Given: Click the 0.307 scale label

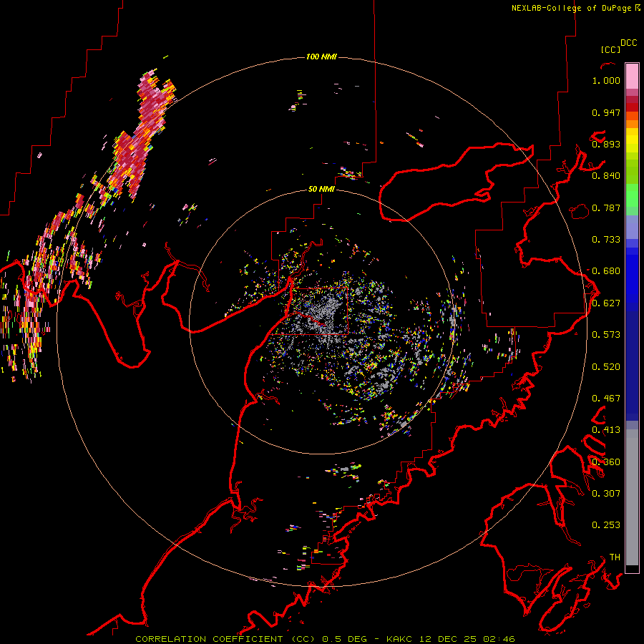Looking at the screenshot, I should (606, 494).
